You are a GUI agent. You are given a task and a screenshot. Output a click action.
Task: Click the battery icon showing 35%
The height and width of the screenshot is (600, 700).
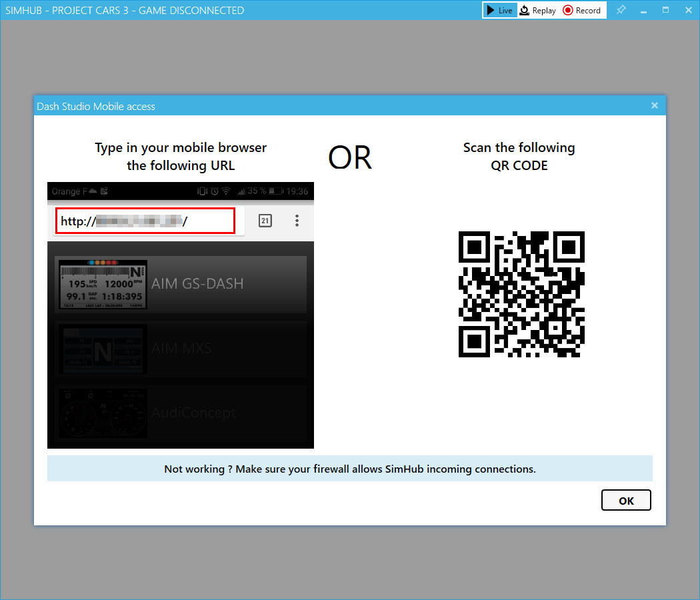[276, 191]
